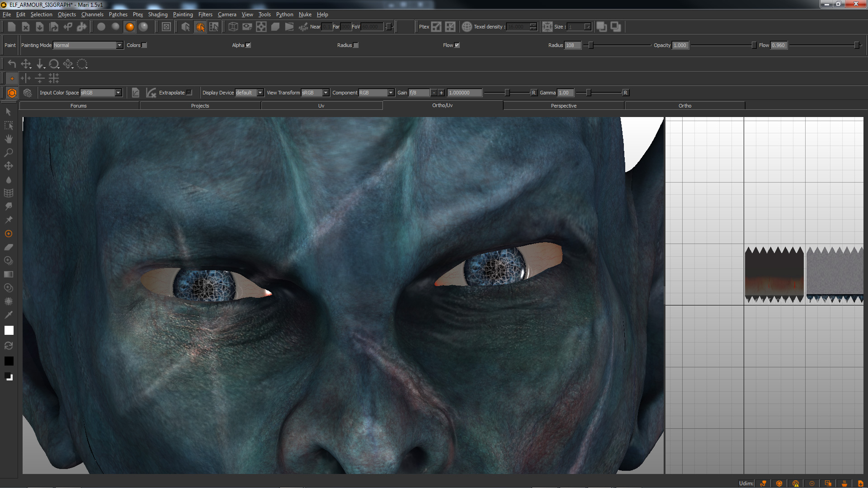The image size is (868, 488).
Task: Select the orange lit shading sphere
Action: tap(130, 27)
